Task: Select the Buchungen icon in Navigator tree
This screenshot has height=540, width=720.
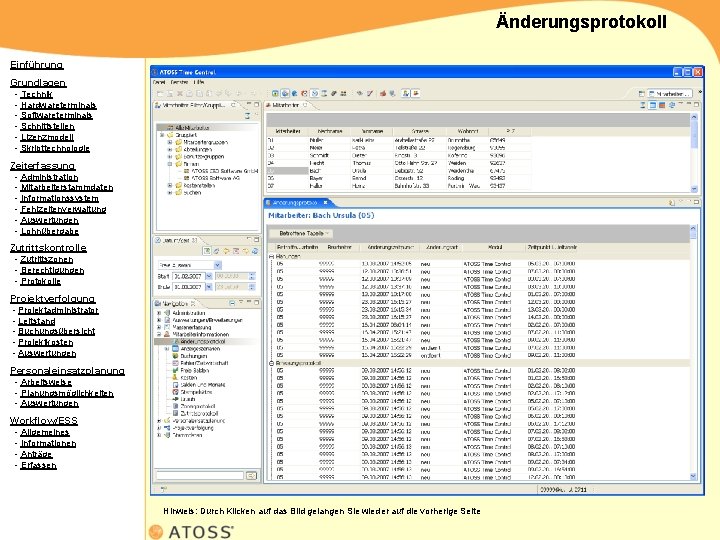Action: tap(175, 356)
